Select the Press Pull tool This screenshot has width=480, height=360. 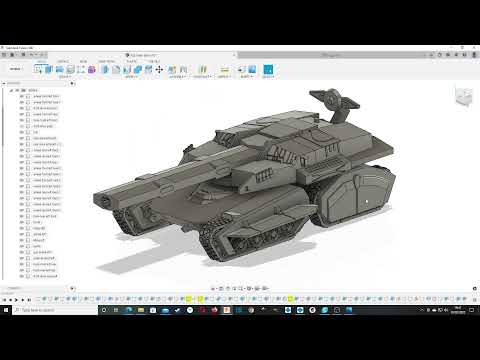105,69
